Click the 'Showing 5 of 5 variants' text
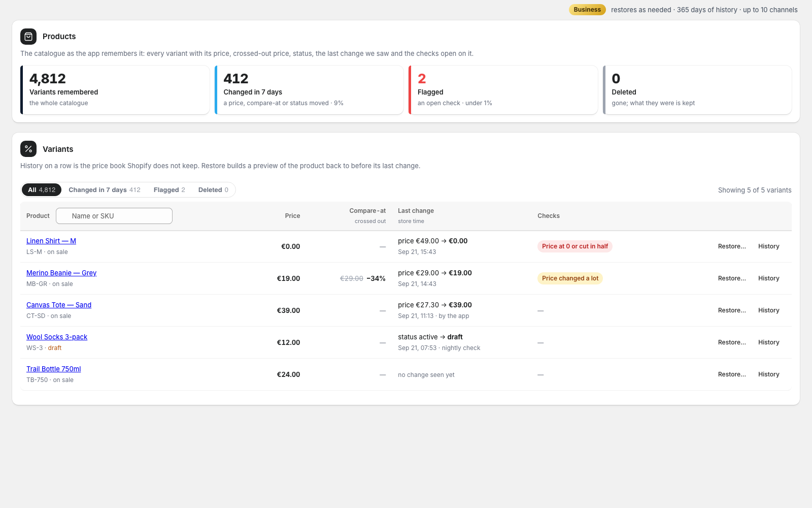 tap(755, 190)
